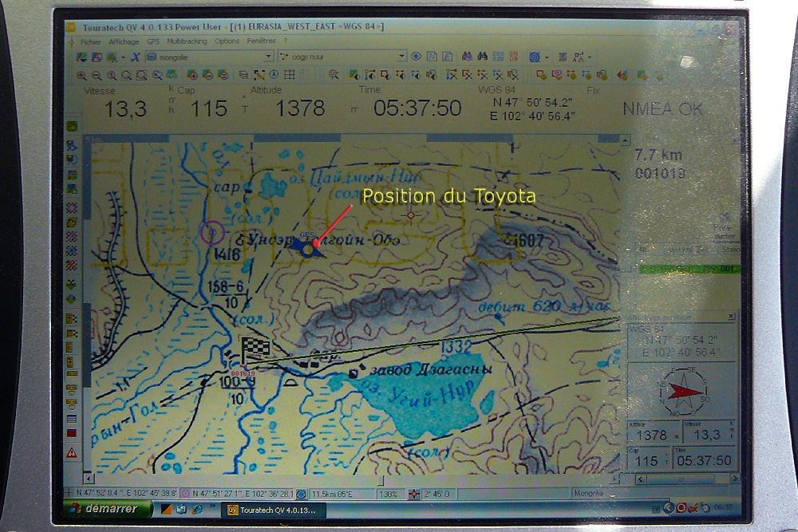798x532 pixels.
Task: Open the small arrow left of the blue X icon
Action: pos(123,57)
